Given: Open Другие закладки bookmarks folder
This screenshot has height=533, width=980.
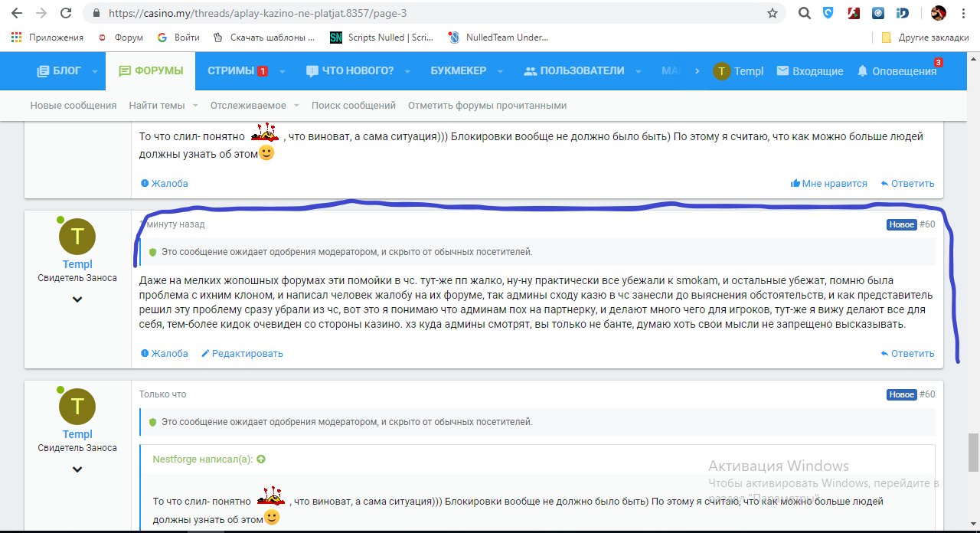Looking at the screenshot, I should point(925,37).
